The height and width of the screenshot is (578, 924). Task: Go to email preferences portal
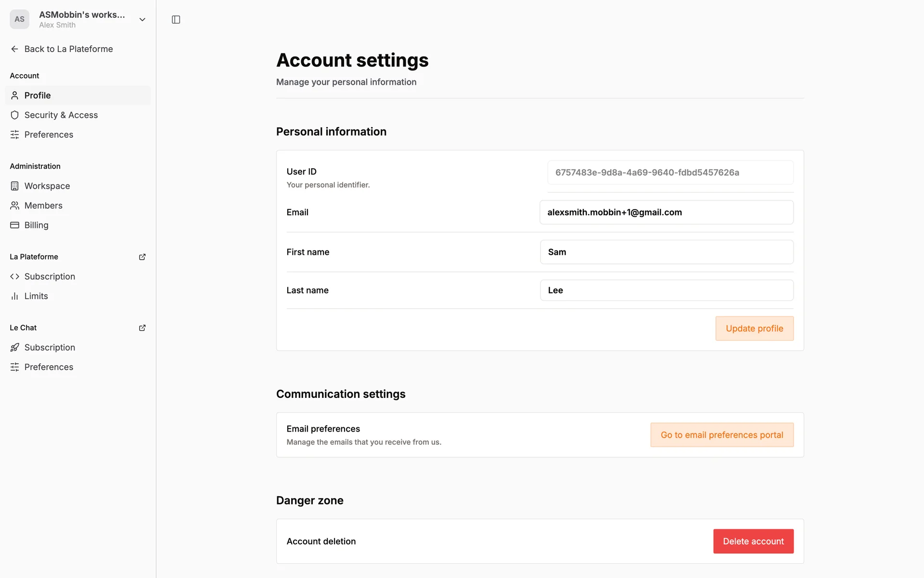[x=721, y=435]
